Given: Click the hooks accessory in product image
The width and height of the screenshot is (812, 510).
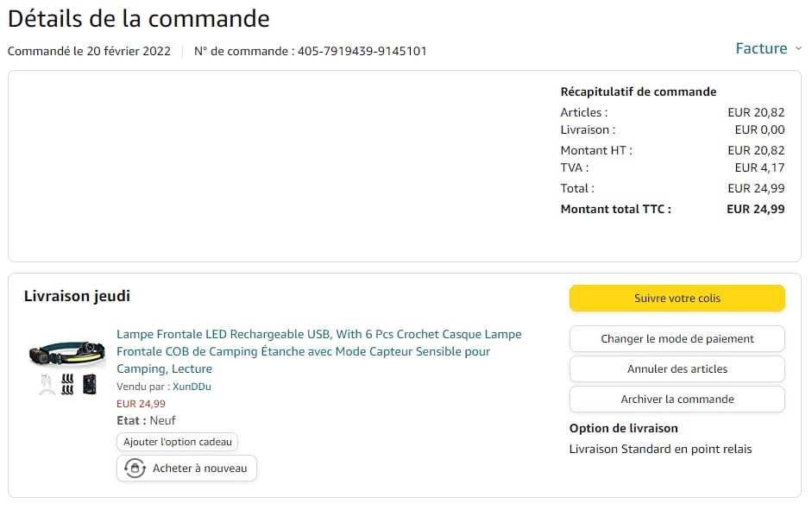Looking at the screenshot, I should point(67,384).
